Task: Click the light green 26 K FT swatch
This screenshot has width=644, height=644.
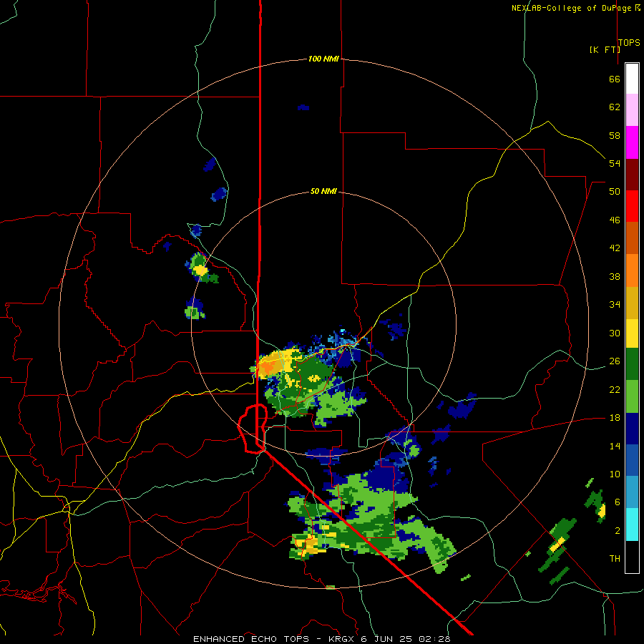Action: [x=632, y=396]
